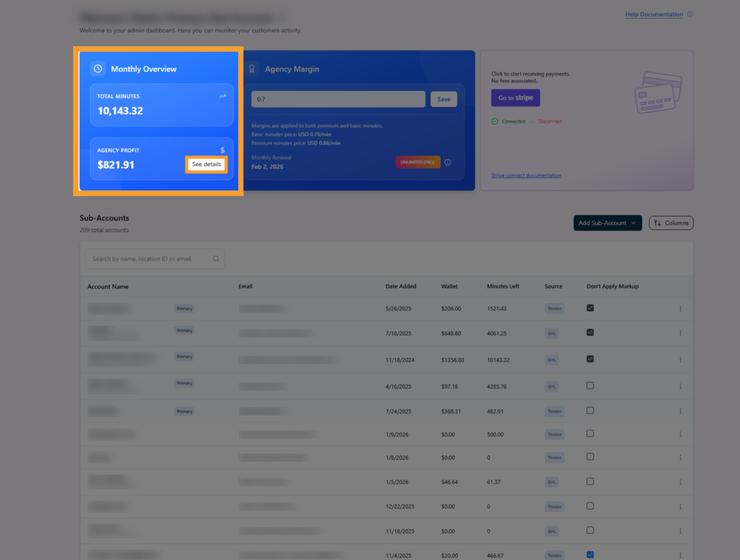Check Don't Apply Markup for the 4/16/2025 account
This screenshot has width=740, height=560.
click(590, 386)
